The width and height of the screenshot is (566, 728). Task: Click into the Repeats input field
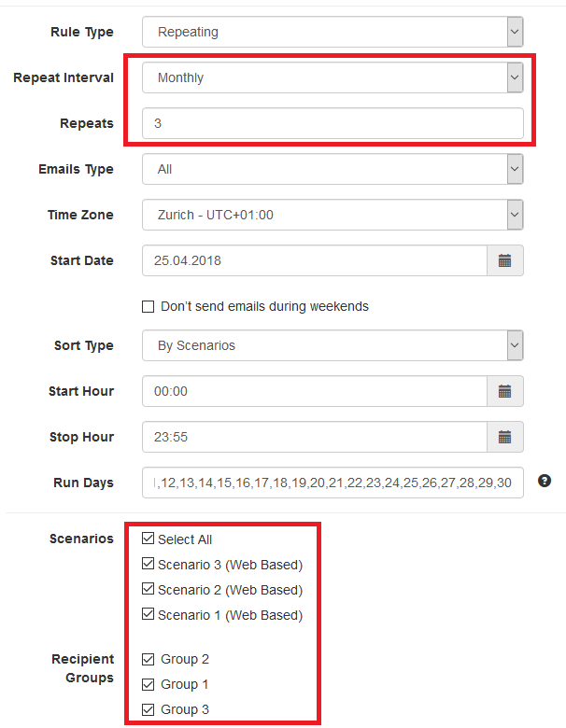(333, 123)
